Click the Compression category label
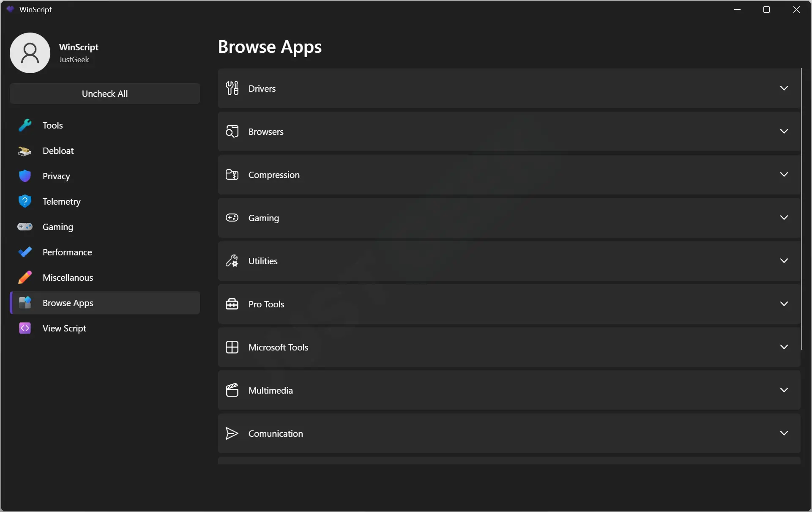Viewport: 812px width, 512px height. 274,175
